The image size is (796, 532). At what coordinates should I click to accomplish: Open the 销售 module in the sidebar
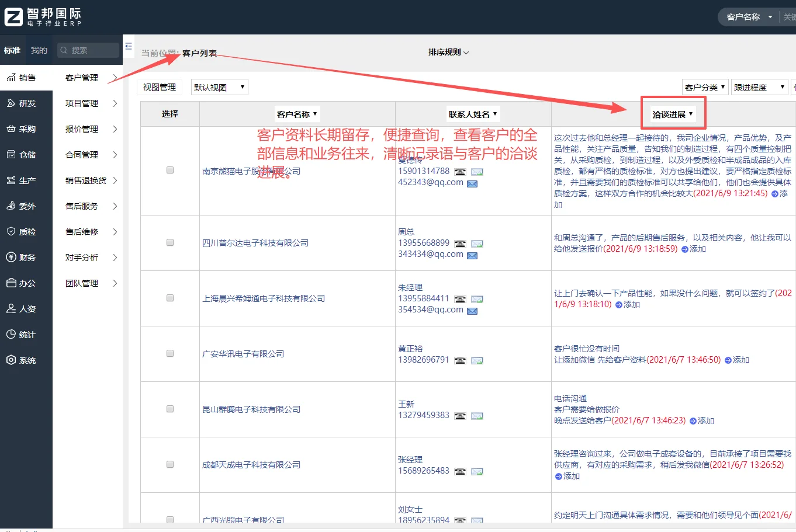point(26,78)
